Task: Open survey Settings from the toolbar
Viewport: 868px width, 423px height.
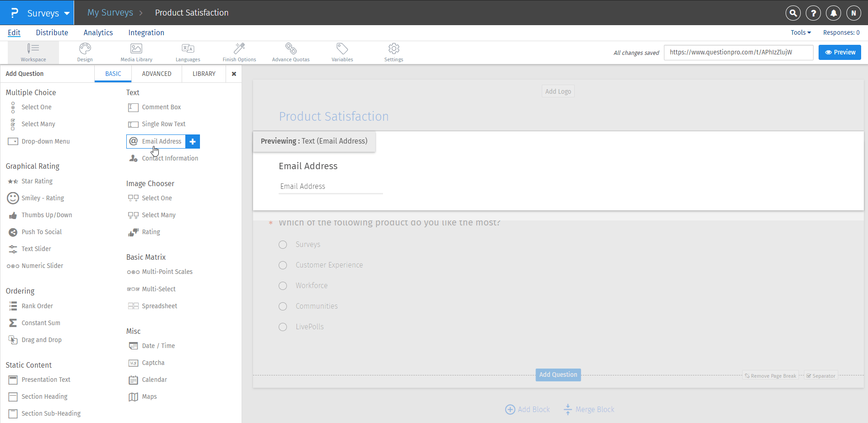Action: (x=394, y=52)
